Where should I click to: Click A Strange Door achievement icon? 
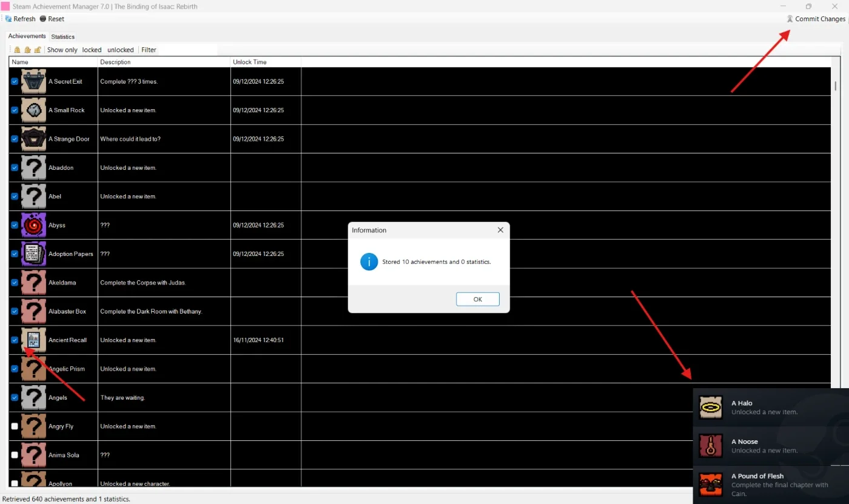(x=34, y=139)
